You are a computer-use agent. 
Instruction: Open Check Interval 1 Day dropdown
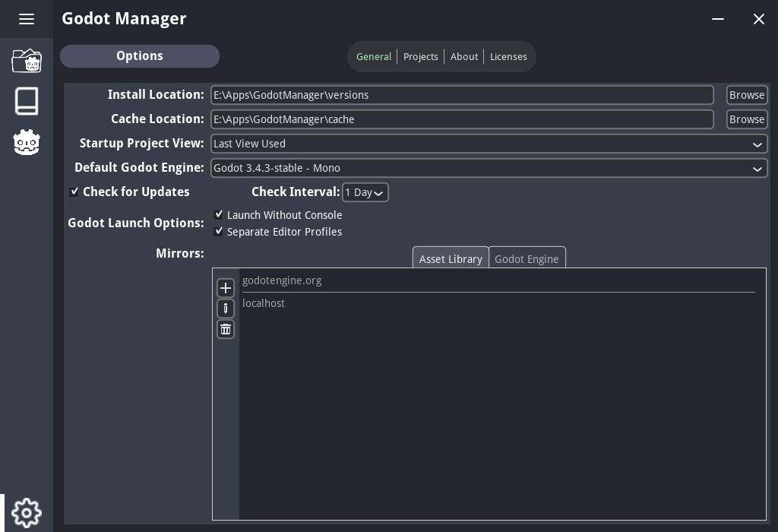(x=365, y=193)
